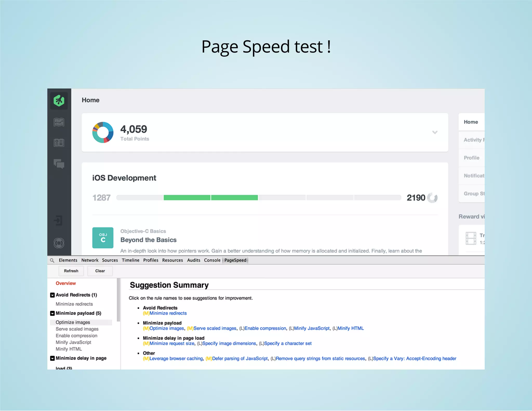Open Minify JavaScript summary link
The width and height of the screenshot is (532, 411).
(x=312, y=328)
